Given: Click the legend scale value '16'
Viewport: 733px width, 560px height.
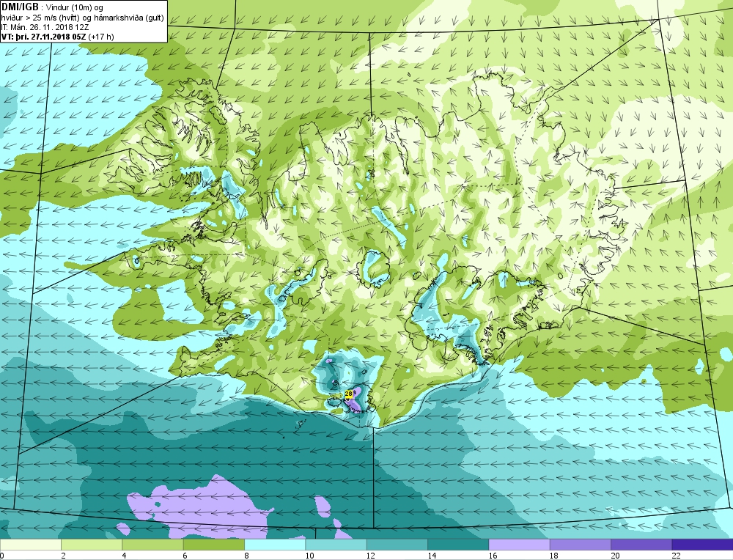Looking at the screenshot, I should [x=493, y=556].
